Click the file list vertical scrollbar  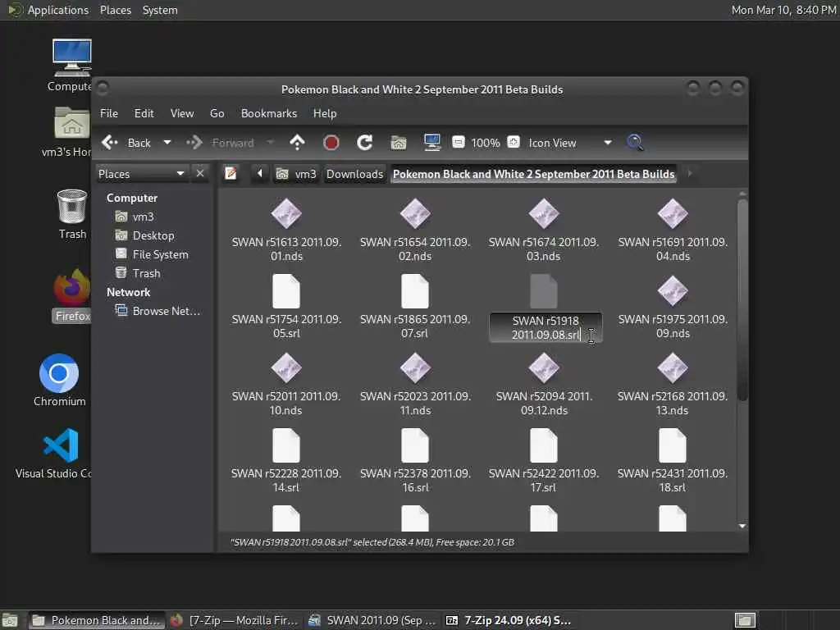click(742, 300)
